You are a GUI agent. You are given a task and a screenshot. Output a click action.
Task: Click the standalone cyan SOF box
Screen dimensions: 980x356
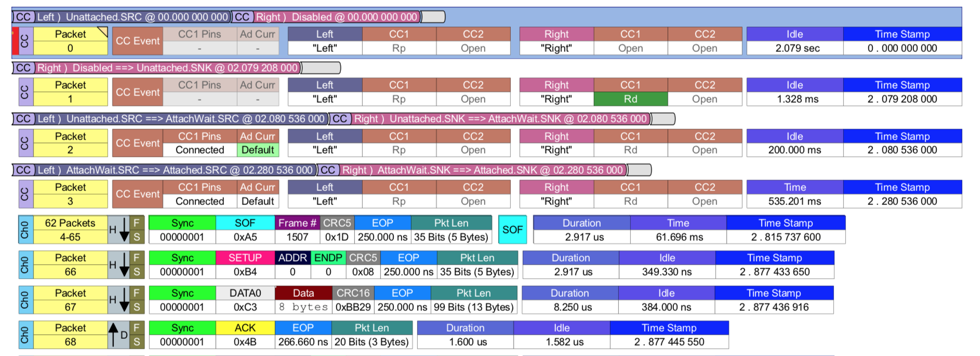pos(512,230)
